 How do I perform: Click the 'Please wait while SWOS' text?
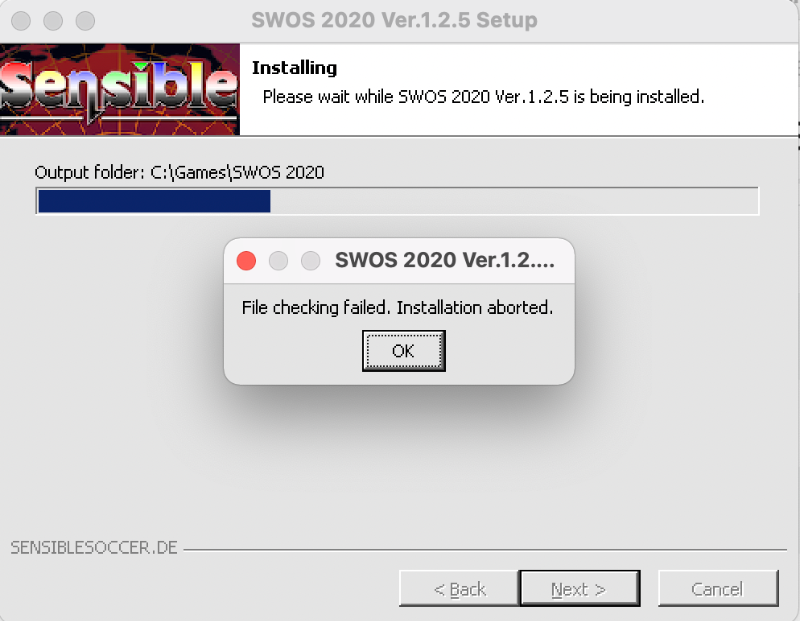point(483,96)
